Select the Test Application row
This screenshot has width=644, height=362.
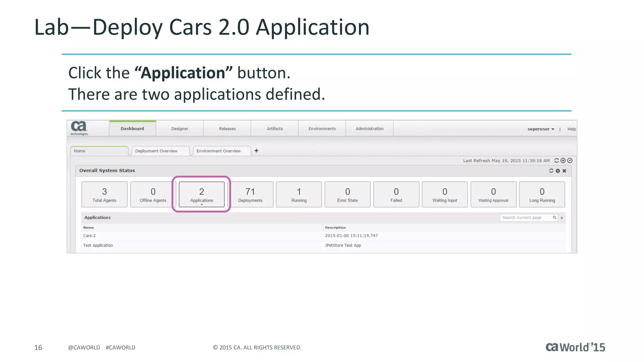coord(323,245)
